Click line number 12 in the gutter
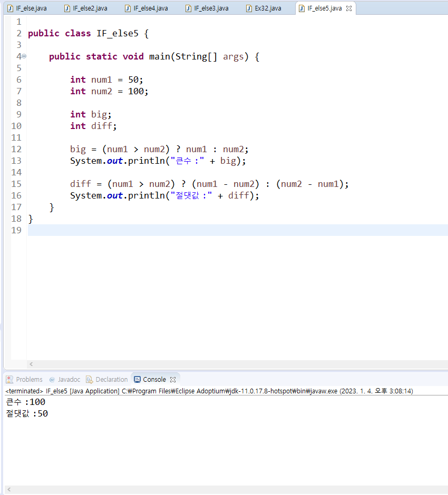The height and width of the screenshot is (495, 448). [x=16, y=149]
